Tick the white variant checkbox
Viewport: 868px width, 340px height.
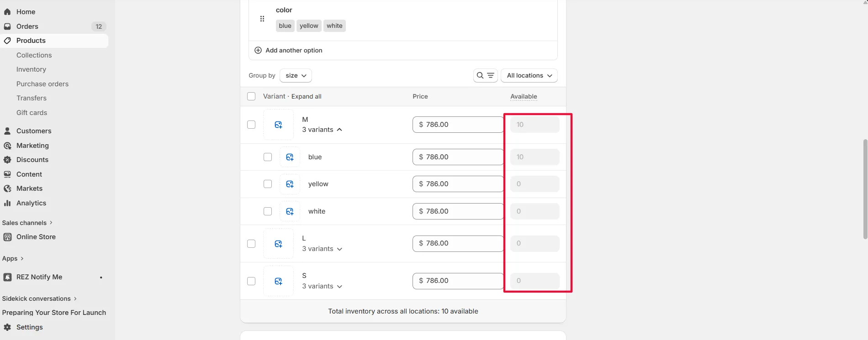click(x=268, y=211)
